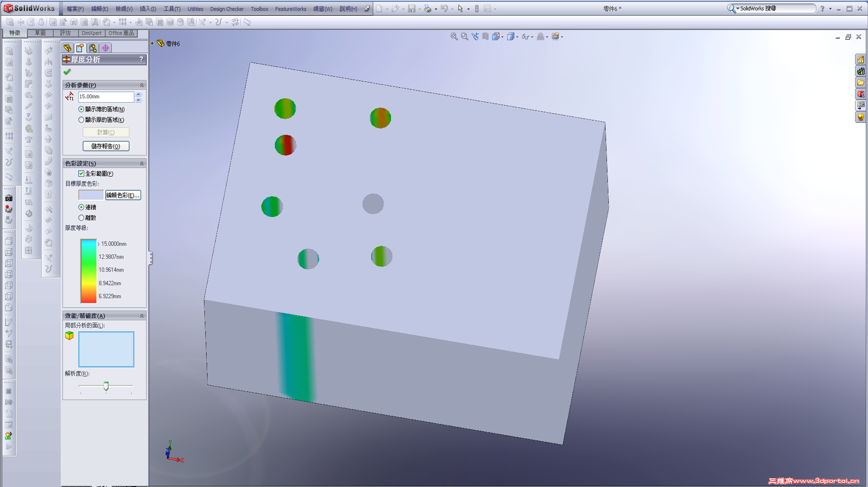Select 顯示厚的區域 radio option

point(81,120)
